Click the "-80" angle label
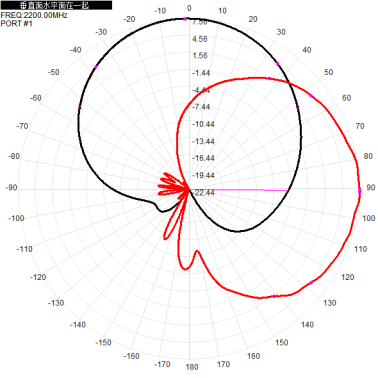Screen dimensions: 378x378 pos(14,156)
